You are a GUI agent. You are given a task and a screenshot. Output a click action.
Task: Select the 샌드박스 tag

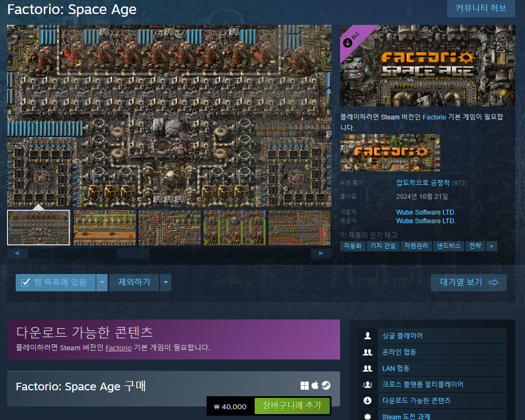point(449,246)
